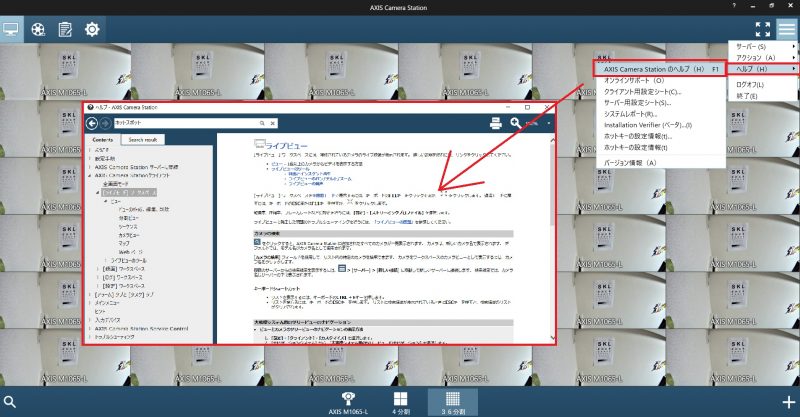Viewport: 800px width, 417px height.
Task: Switch to the Search result tab
Action: pos(143,139)
